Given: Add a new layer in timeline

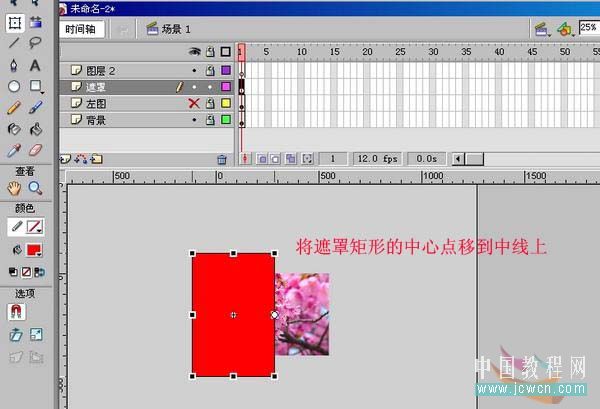Looking at the screenshot, I should point(65,159).
